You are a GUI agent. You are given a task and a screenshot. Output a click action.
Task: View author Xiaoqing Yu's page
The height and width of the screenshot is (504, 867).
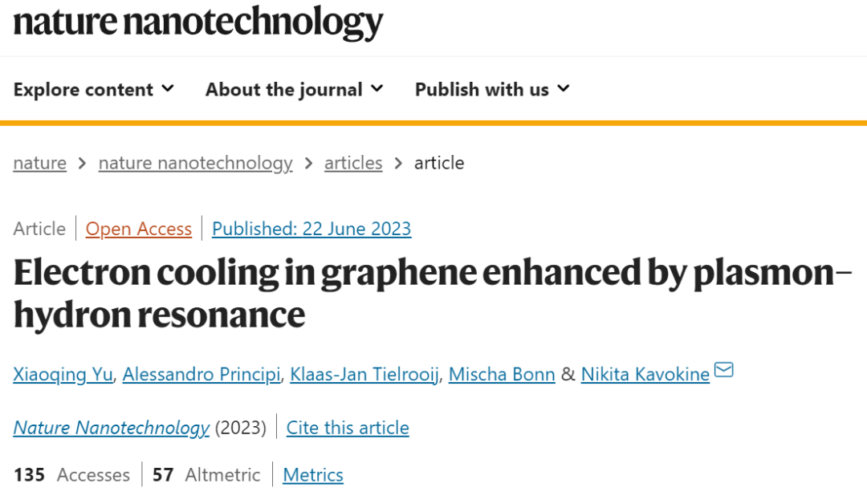tap(63, 374)
